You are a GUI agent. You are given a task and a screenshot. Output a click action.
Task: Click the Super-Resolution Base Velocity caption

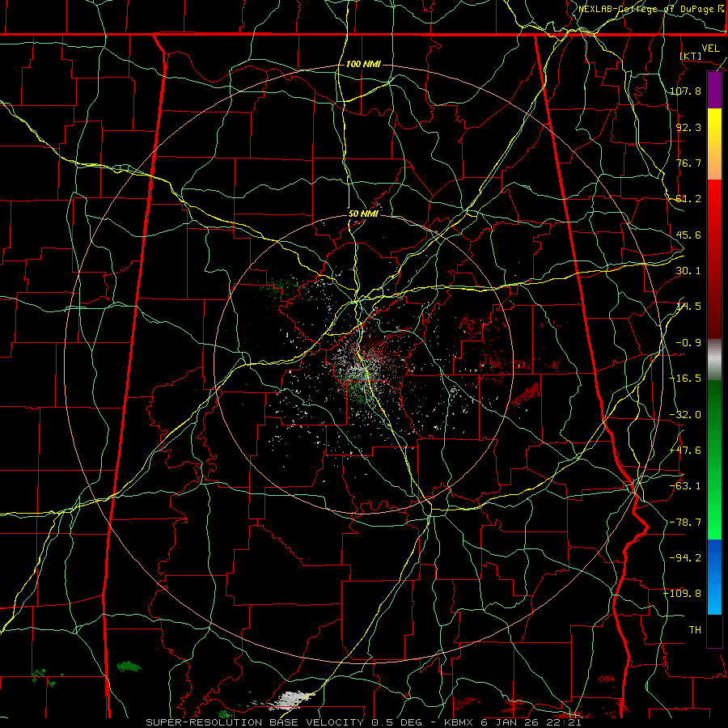[x=363, y=722]
